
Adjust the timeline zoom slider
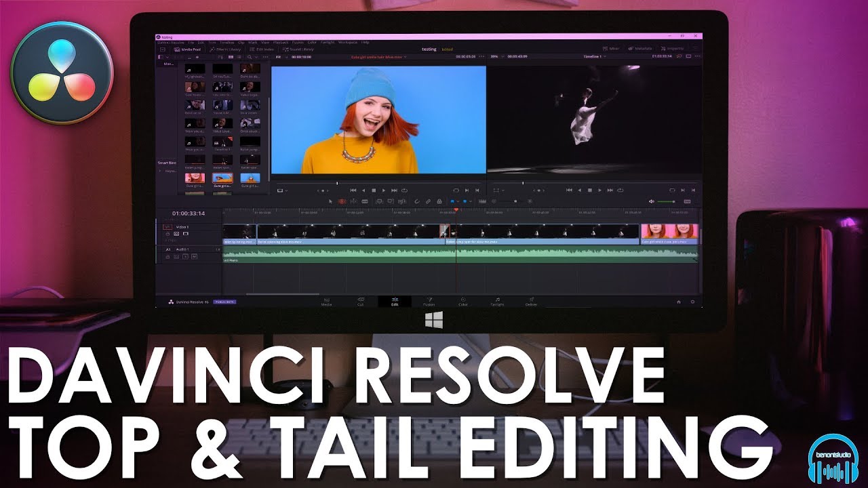tap(515, 201)
